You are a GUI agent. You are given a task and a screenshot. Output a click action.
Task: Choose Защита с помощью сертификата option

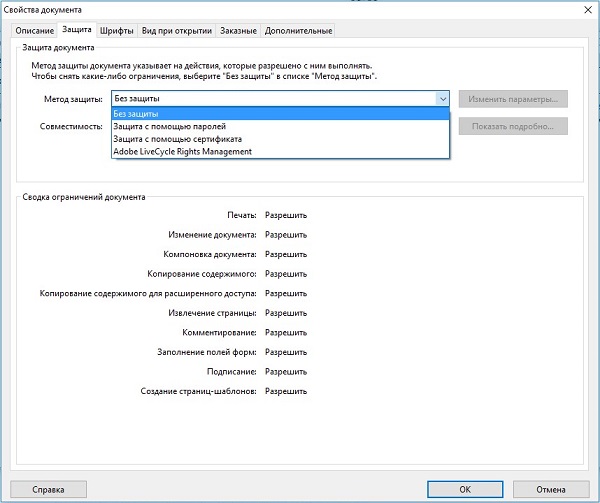pyautogui.click(x=280, y=139)
